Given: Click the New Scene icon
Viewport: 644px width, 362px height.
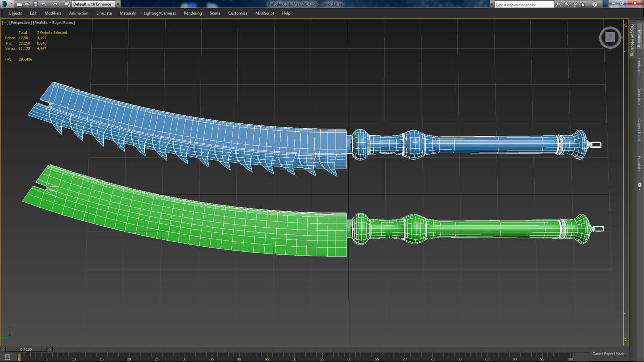Looking at the screenshot, I should [19, 4].
